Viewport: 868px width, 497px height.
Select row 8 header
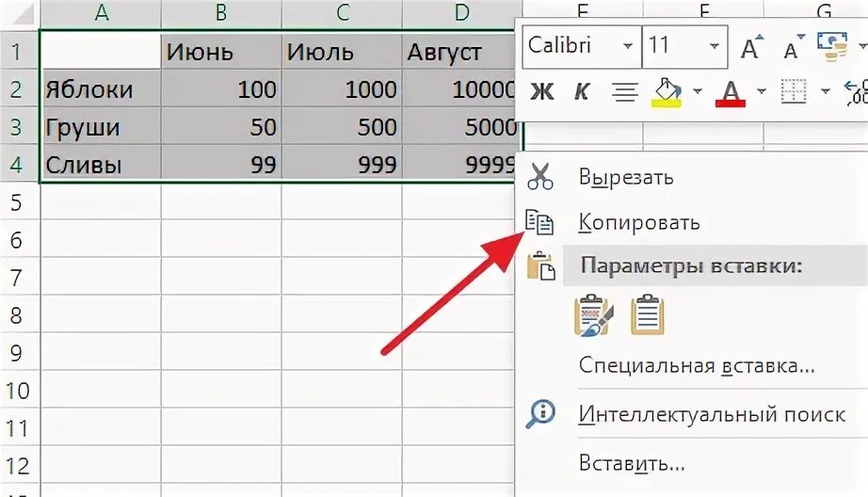[20, 315]
